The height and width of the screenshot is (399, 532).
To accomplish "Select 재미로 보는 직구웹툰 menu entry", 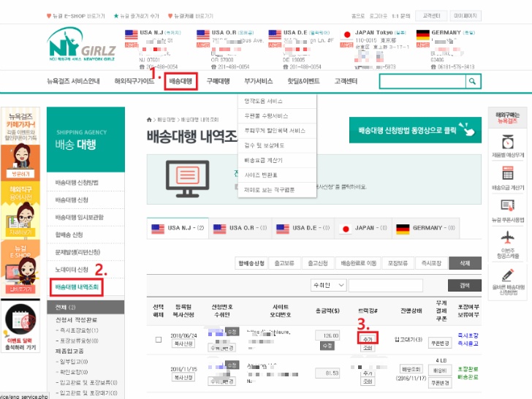I will coord(277,190).
